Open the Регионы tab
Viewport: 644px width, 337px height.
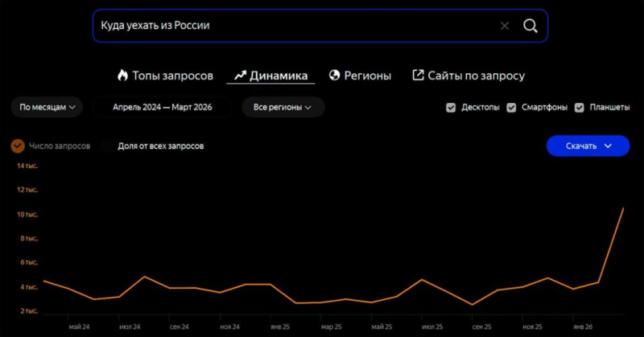point(368,76)
